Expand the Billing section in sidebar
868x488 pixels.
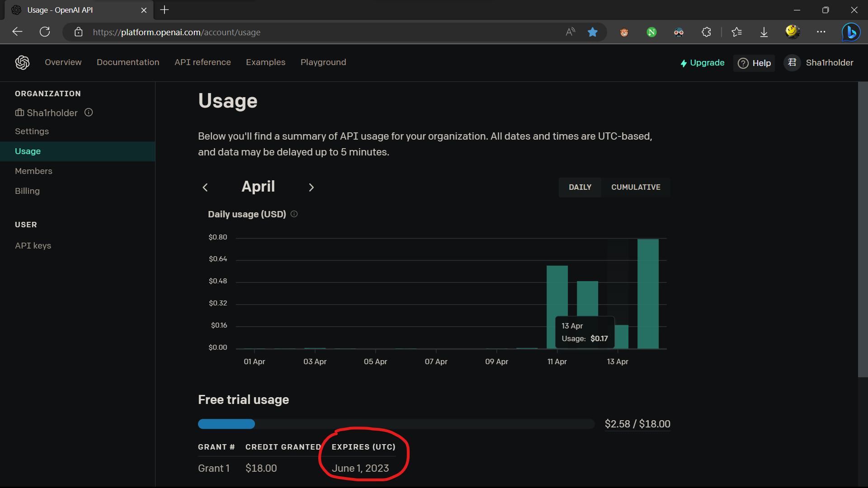(x=28, y=191)
